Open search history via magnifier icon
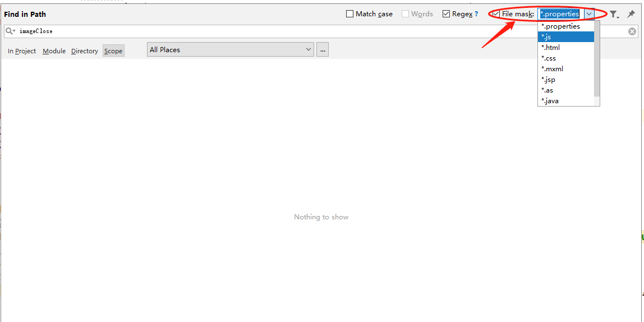 coord(11,31)
